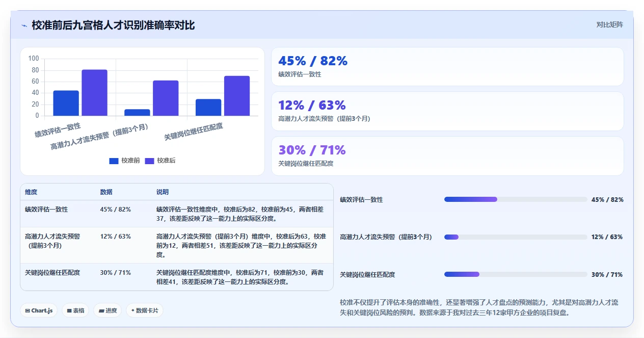This screenshot has height=338, width=644.
Task: Click description mentioning 两者相差51
Action: click(x=241, y=246)
